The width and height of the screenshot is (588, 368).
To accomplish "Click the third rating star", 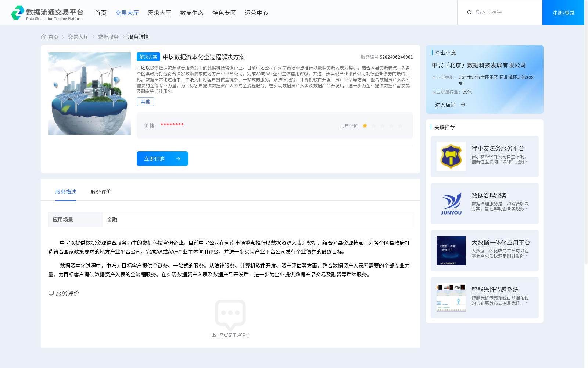I will pyautogui.click(x=383, y=125).
